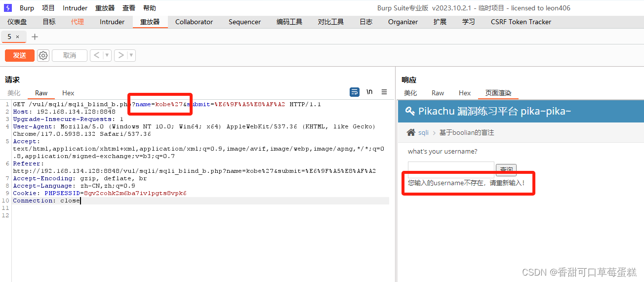Add a new Repeater tab with plus
Viewport: 644px width, 282px height.
35,37
